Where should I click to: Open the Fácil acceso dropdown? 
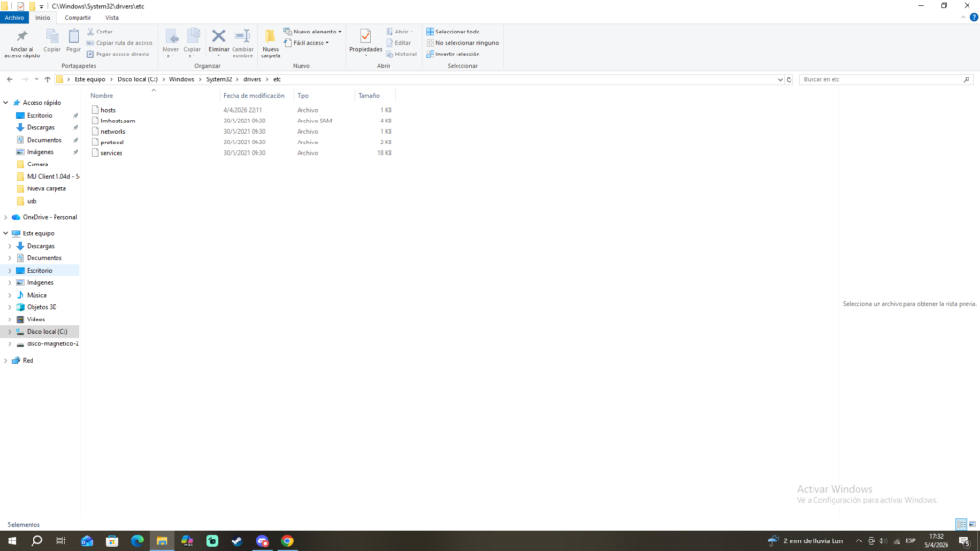(x=306, y=43)
